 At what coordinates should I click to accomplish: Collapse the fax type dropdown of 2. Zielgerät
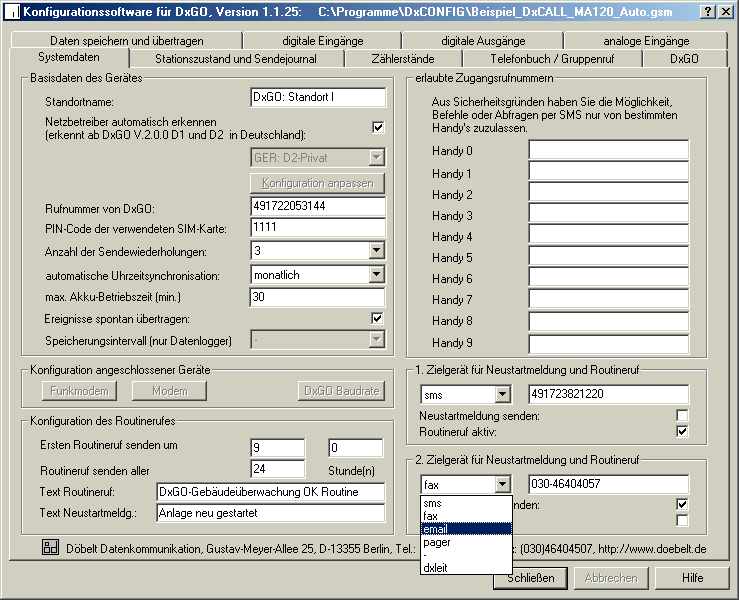tap(503, 484)
